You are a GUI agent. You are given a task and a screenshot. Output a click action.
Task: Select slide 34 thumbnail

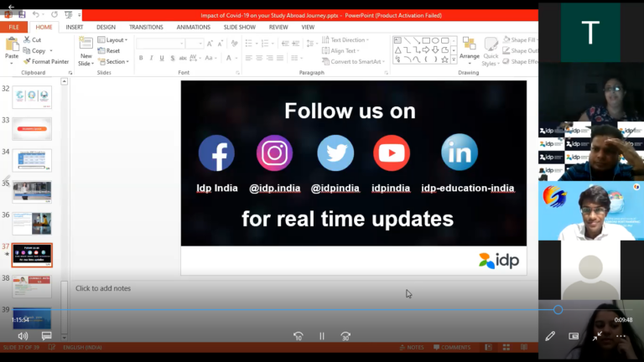tap(32, 159)
